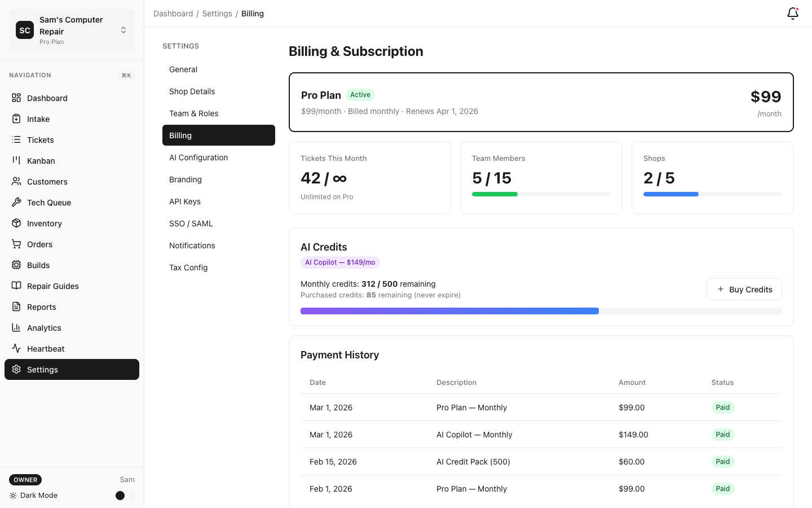812x508 pixels.
Task: Toggle the OWNER badge next to Sam
Action: 25,479
